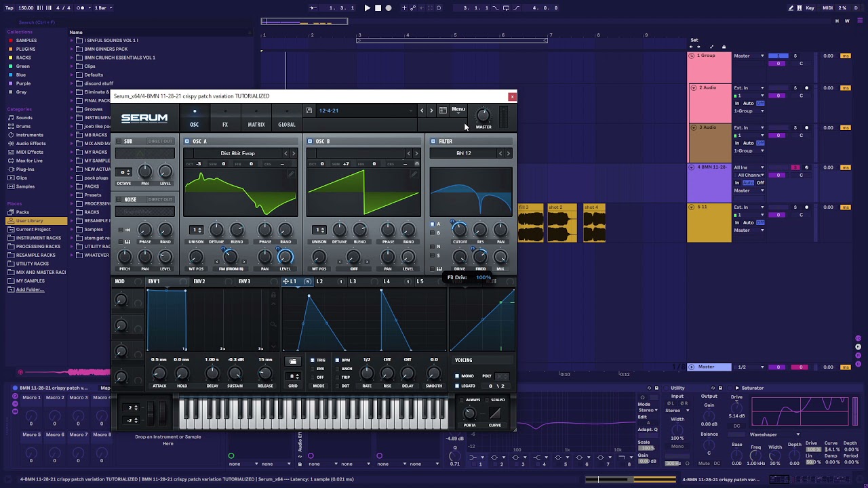Screen dimensions: 868x488
Task: Open the 1 Bar quantization dropdown
Action: point(103,7)
